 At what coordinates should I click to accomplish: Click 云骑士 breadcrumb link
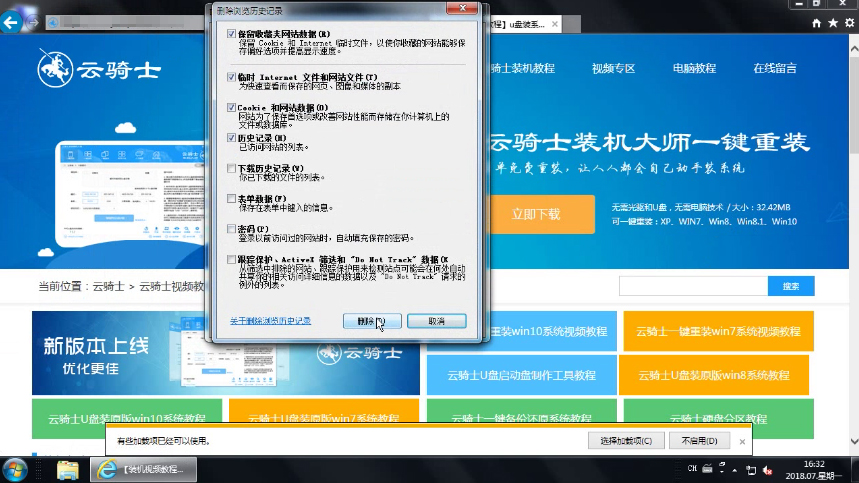108,286
